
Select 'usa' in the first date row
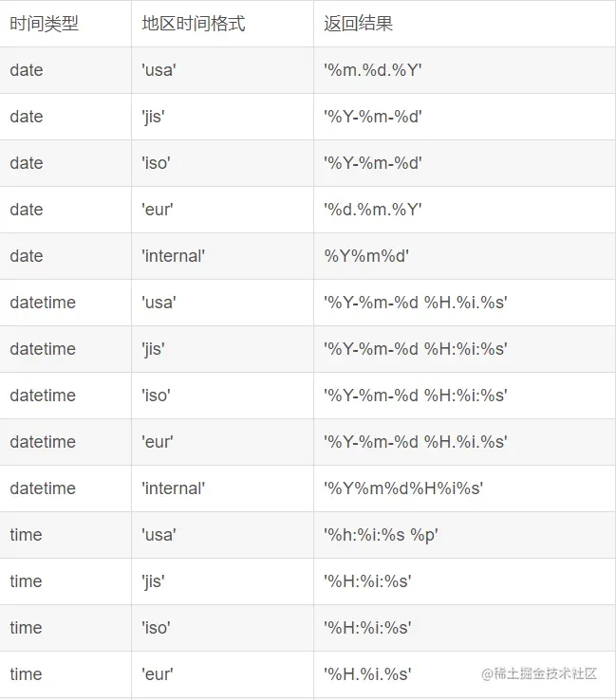point(159,70)
